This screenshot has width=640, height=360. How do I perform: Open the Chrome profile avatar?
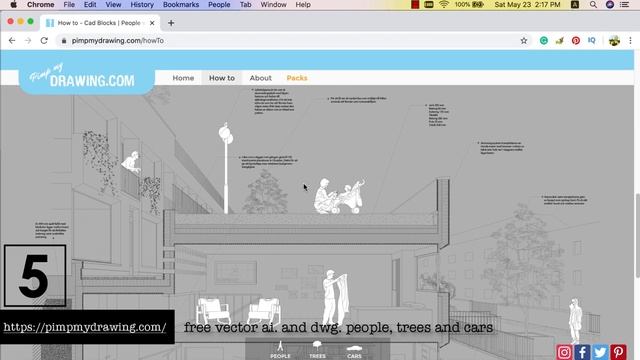coord(614,40)
